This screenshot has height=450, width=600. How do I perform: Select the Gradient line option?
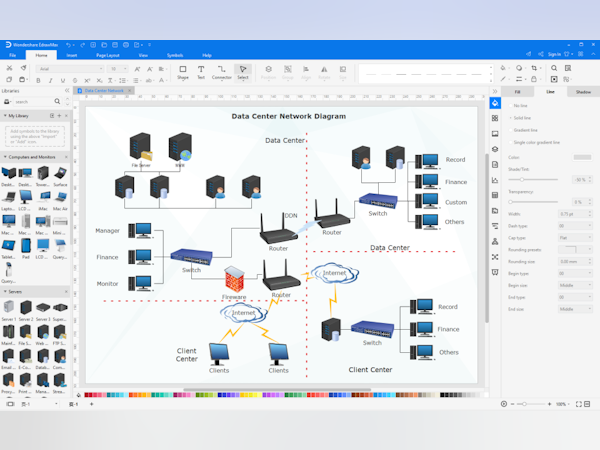coord(523,130)
